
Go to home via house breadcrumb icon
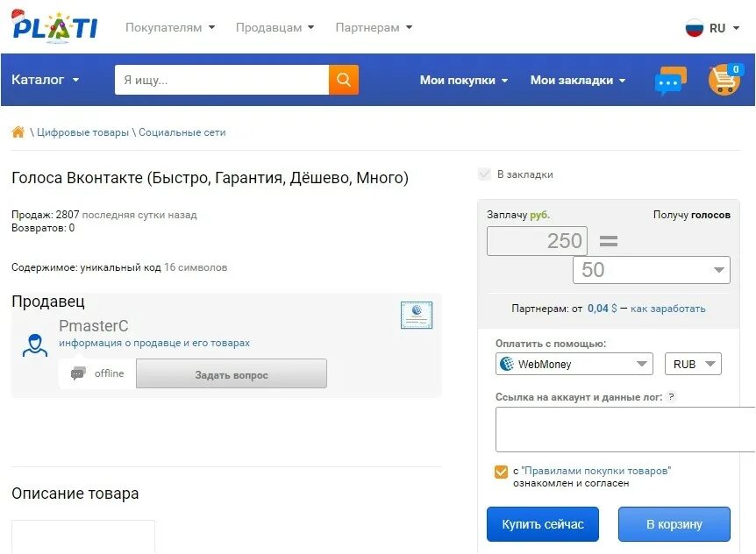(18, 132)
